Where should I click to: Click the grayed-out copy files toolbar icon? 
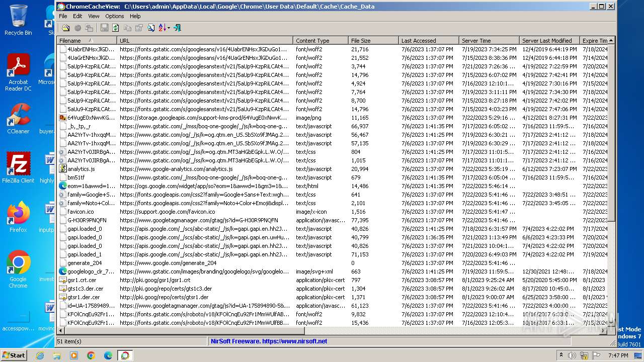pos(89,28)
